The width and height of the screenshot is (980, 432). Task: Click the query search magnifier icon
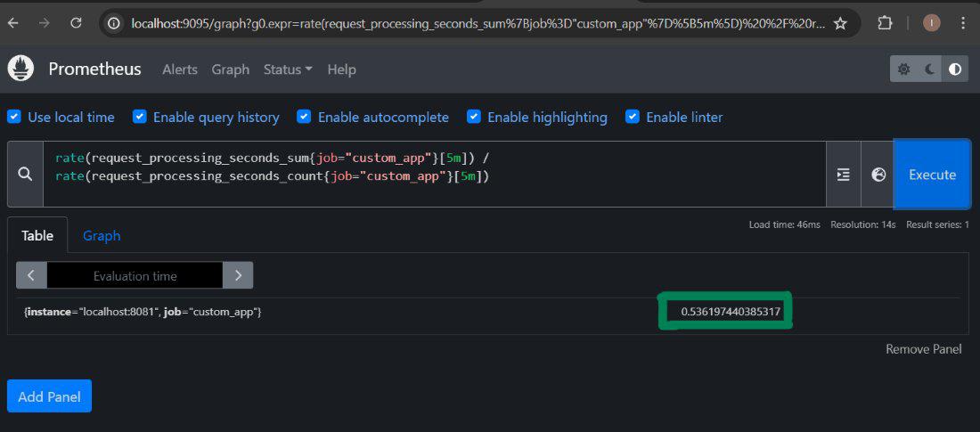pyautogui.click(x=25, y=175)
